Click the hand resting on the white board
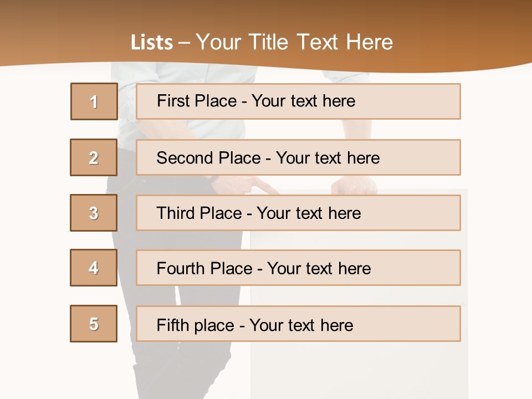 (355, 186)
